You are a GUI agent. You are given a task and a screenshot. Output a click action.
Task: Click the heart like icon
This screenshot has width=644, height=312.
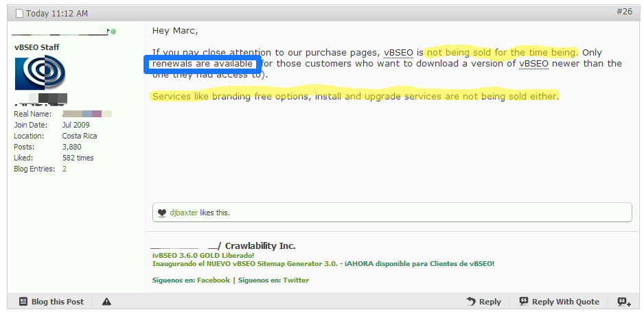(162, 213)
